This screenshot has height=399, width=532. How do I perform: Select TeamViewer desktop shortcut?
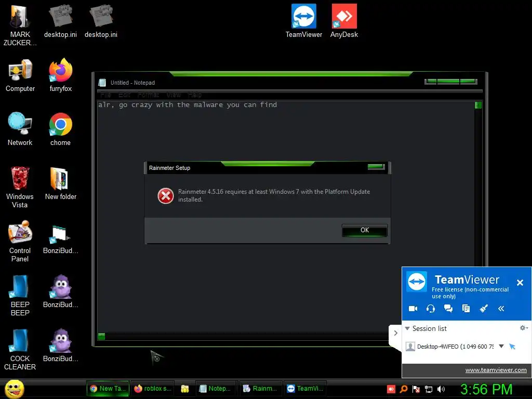(303, 21)
